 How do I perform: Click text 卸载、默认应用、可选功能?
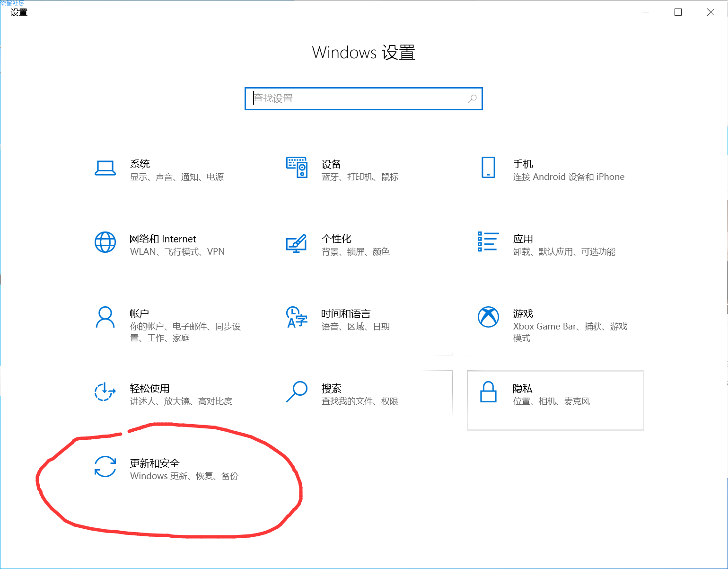tap(564, 252)
